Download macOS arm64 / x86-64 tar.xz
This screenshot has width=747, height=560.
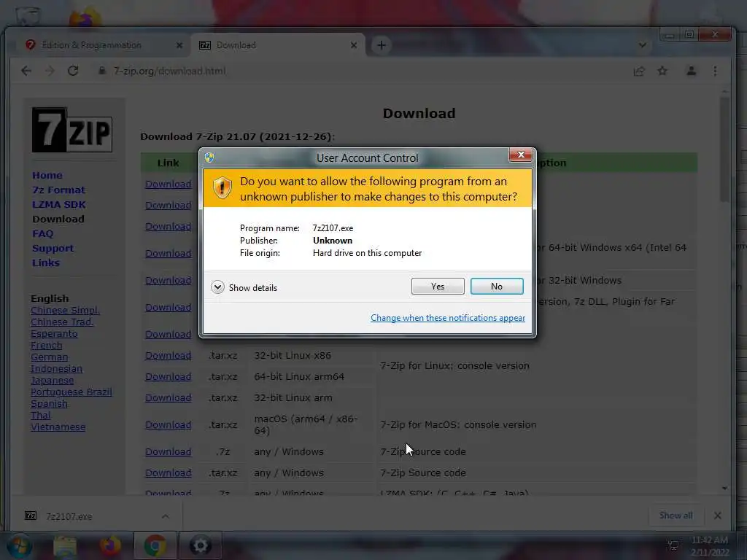point(169,425)
